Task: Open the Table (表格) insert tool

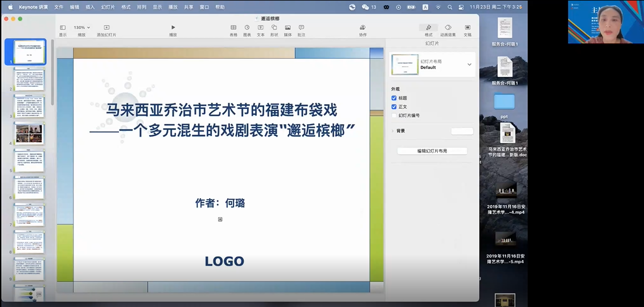Action: (233, 27)
